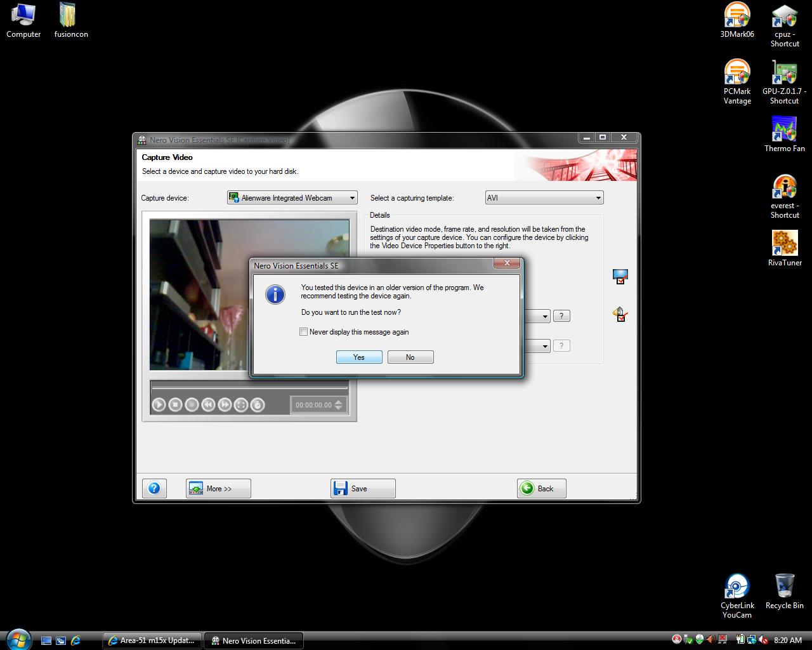Click the capture preview seek bar
812x650 pixels.
tap(249, 387)
